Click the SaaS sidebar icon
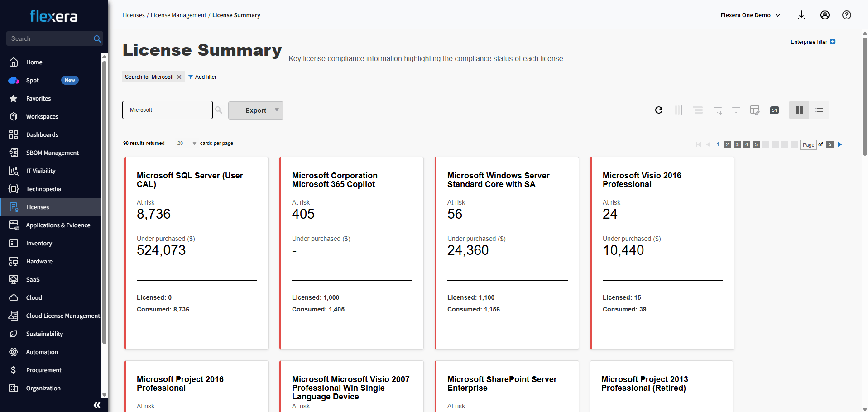Viewport: 868px width, 412px height. (x=14, y=279)
